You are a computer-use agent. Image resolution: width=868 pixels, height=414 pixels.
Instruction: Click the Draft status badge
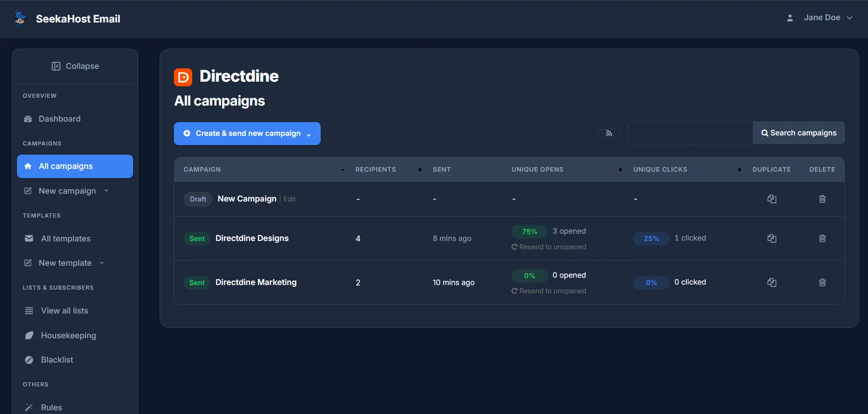[198, 199]
